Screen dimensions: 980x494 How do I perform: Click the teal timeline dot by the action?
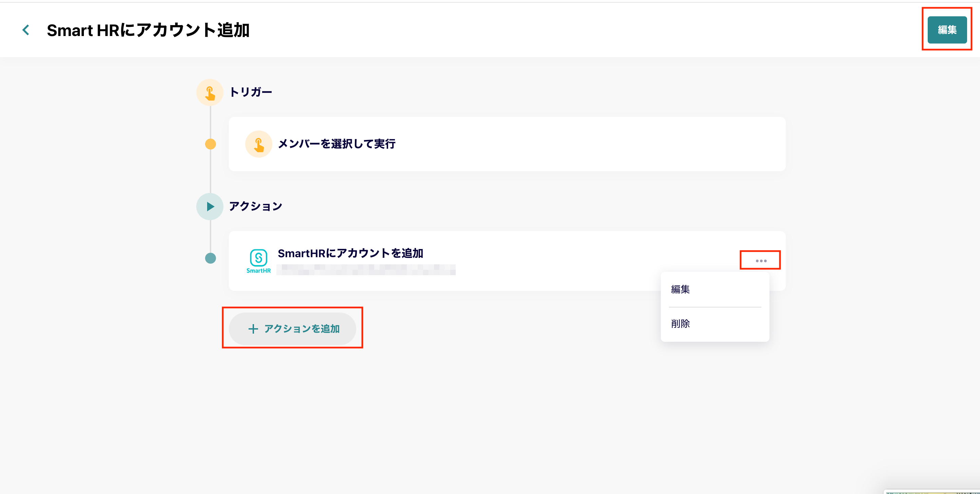[211, 258]
